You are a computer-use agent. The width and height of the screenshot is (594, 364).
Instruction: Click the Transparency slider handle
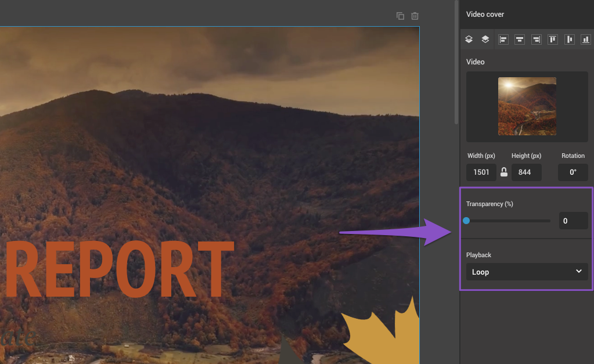point(466,221)
